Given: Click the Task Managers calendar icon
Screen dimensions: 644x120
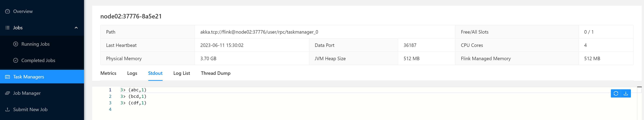Looking at the screenshot, I should [x=7, y=77].
